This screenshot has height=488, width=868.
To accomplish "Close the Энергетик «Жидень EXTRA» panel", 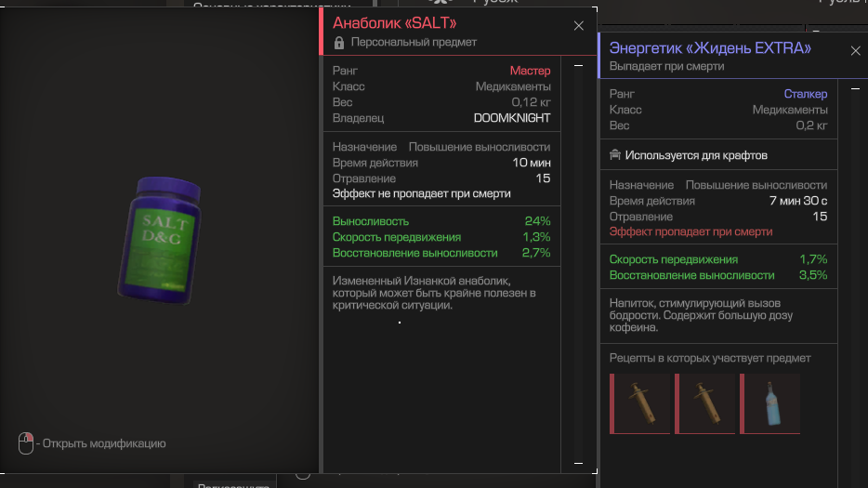I will [x=855, y=51].
